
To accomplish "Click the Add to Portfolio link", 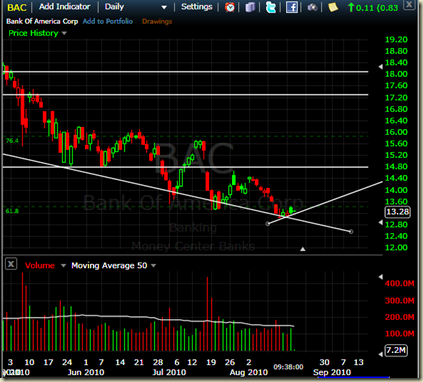I will tap(108, 21).
